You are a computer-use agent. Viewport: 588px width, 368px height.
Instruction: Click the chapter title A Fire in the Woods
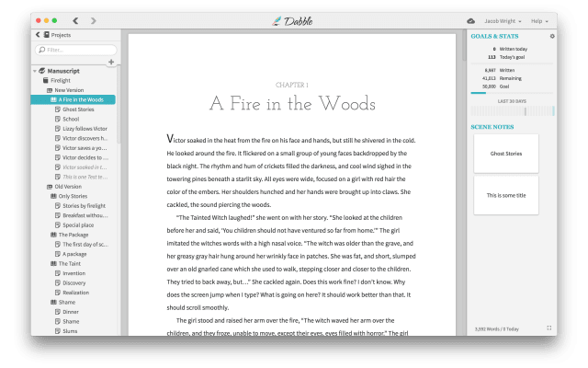click(292, 104)
